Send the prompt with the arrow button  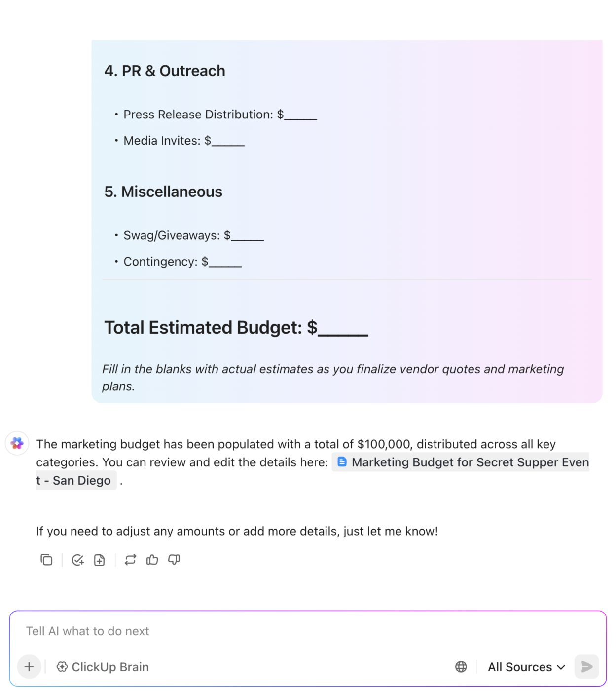[x=586, y=667]
